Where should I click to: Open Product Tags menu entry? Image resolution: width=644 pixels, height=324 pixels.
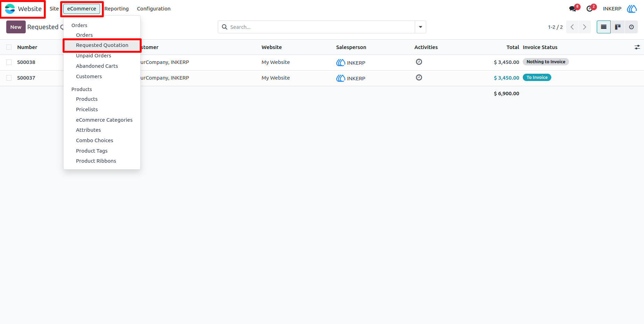(x=92, y=151)
